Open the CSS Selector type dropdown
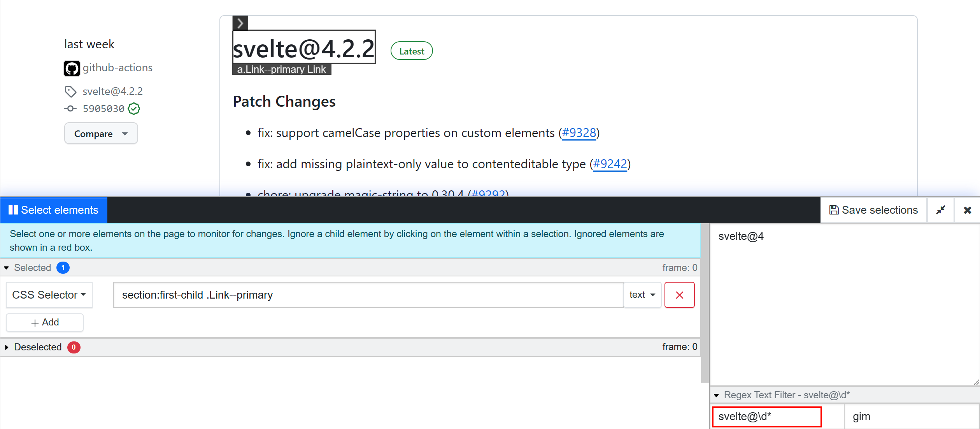The width and height of the screenshot is (980, 429). coord(49,295)
